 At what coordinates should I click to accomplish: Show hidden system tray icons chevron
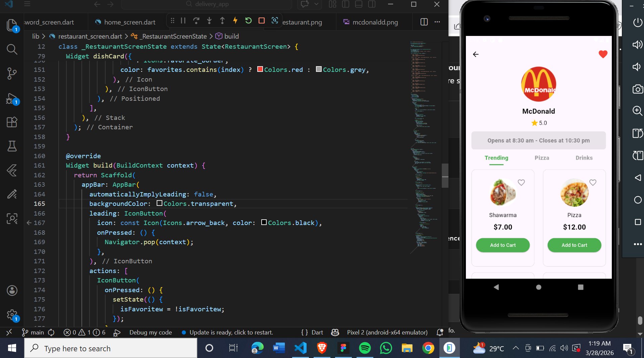(516, 348)
